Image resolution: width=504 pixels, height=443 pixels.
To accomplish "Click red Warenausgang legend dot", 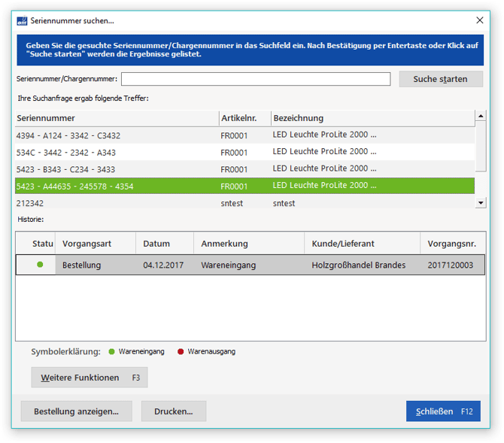I will pos(181,352).
